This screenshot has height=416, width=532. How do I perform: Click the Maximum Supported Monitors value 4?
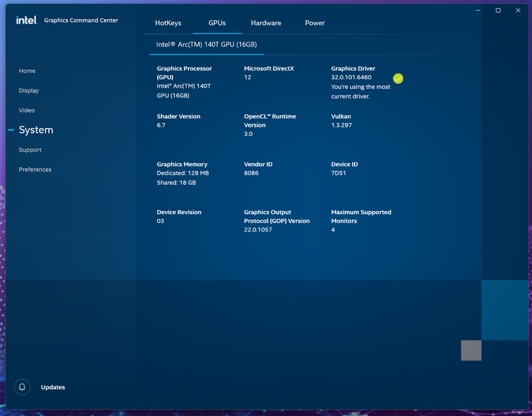[333, 230]
